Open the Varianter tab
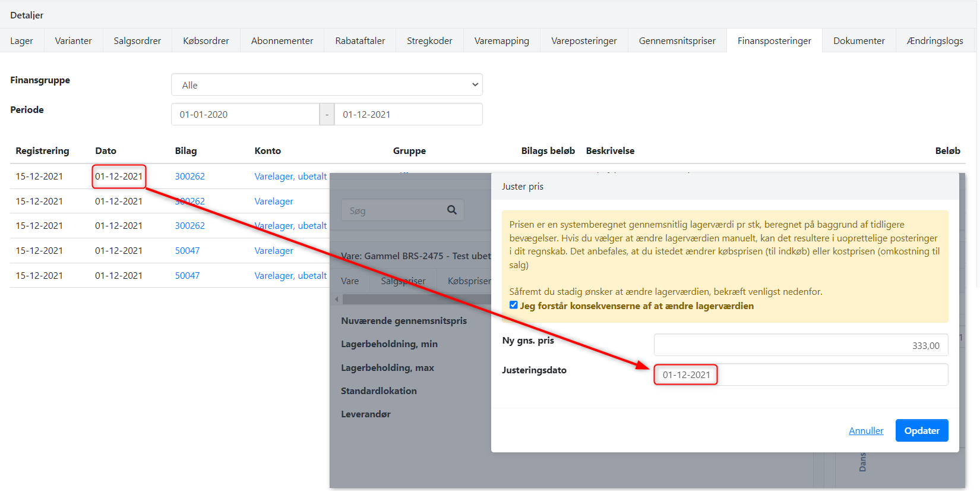980x491 pixels. 73,40
